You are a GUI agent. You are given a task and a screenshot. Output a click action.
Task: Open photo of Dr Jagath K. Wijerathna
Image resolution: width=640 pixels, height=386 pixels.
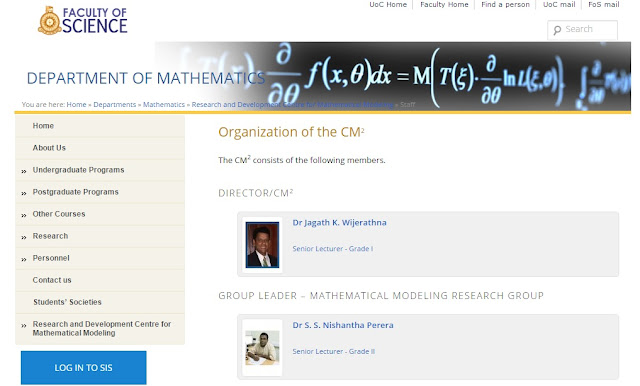tap(262, 245)
